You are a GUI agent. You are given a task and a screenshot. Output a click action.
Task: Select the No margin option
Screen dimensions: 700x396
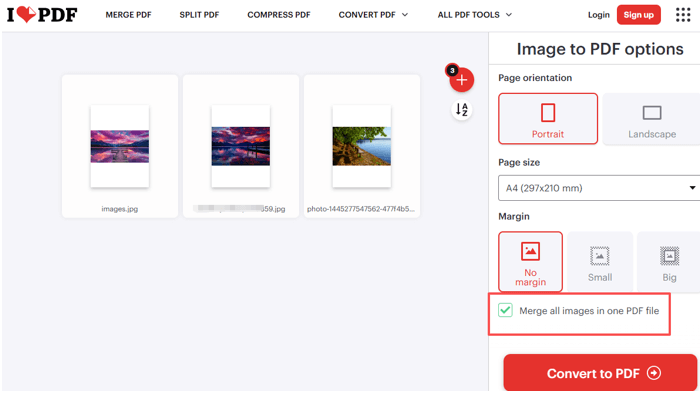(x=530, y=262)
